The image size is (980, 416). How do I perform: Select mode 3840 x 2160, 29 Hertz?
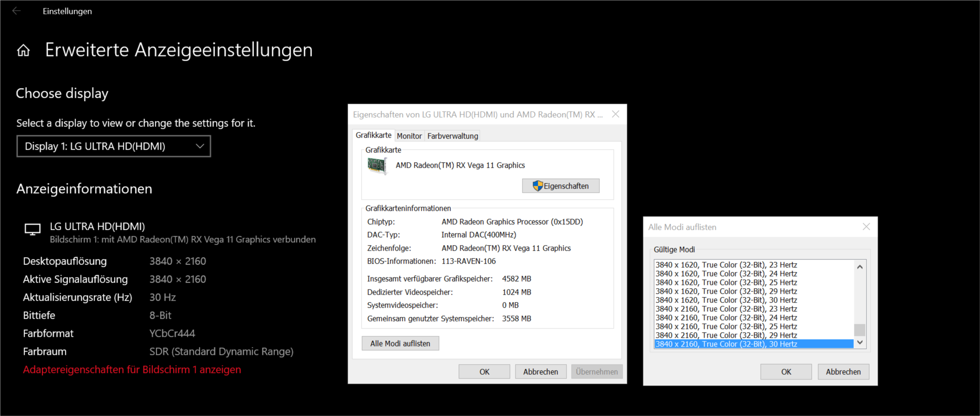[754, 335]
